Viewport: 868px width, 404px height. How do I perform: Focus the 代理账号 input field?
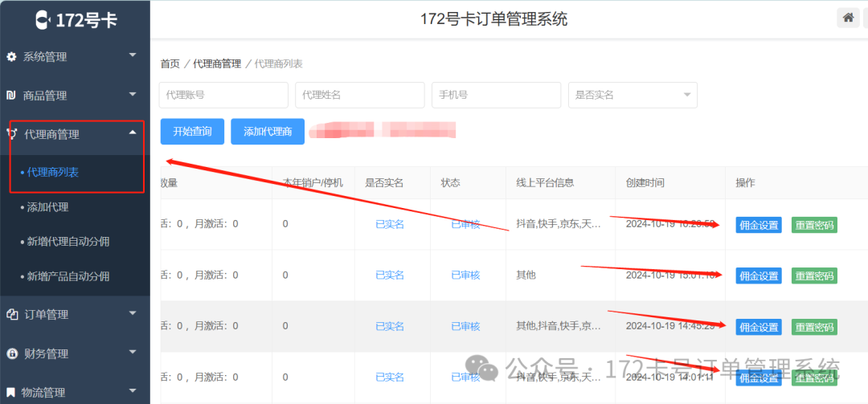tap(223, 96)
